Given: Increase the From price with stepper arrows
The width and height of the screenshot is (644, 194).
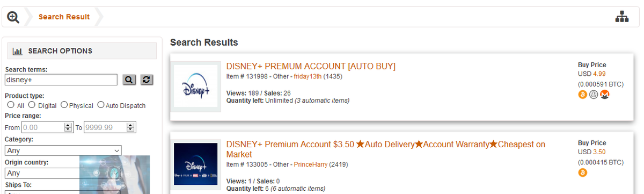Looking at the screenshot, I should [x=68, y=125].
